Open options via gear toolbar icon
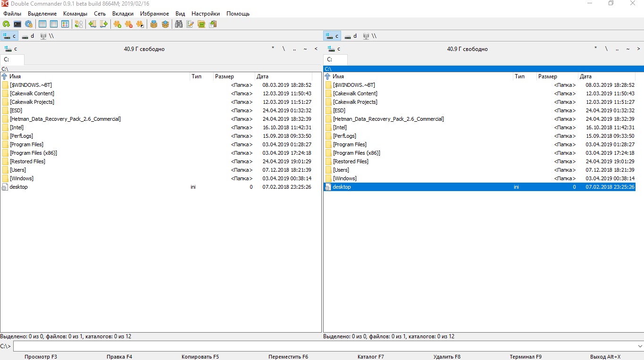This screenshot has width=644, height=360. coord(29,24)
